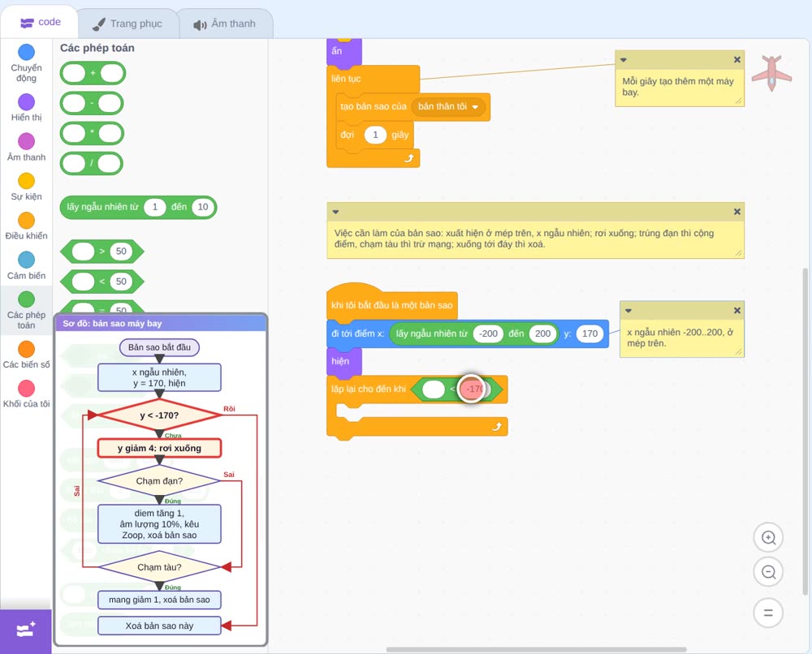Select the less-than 50 operator block

coord(102,282)
